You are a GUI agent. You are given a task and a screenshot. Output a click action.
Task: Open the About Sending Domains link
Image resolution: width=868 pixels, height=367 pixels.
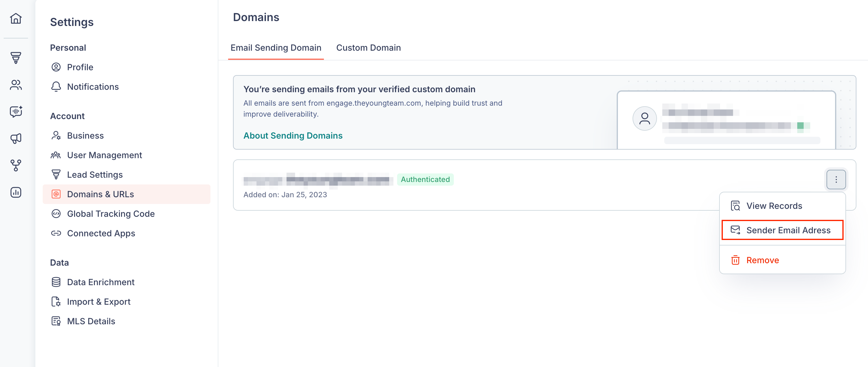(x=293, y=136)
